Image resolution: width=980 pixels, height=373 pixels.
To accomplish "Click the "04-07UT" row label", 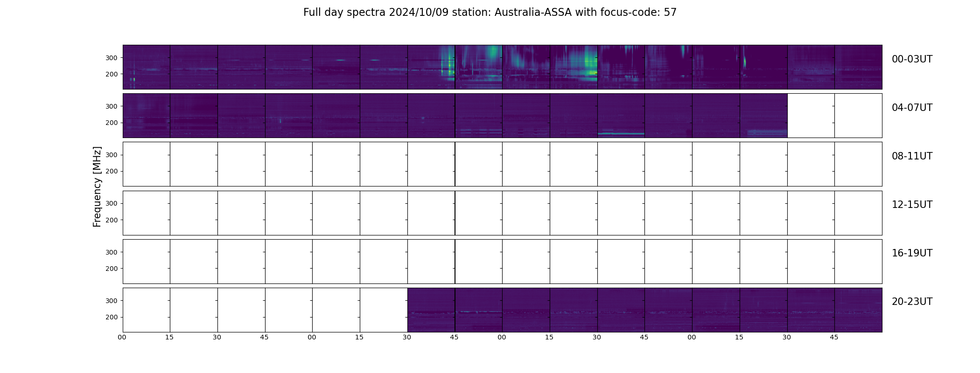I will pos(912,108).
